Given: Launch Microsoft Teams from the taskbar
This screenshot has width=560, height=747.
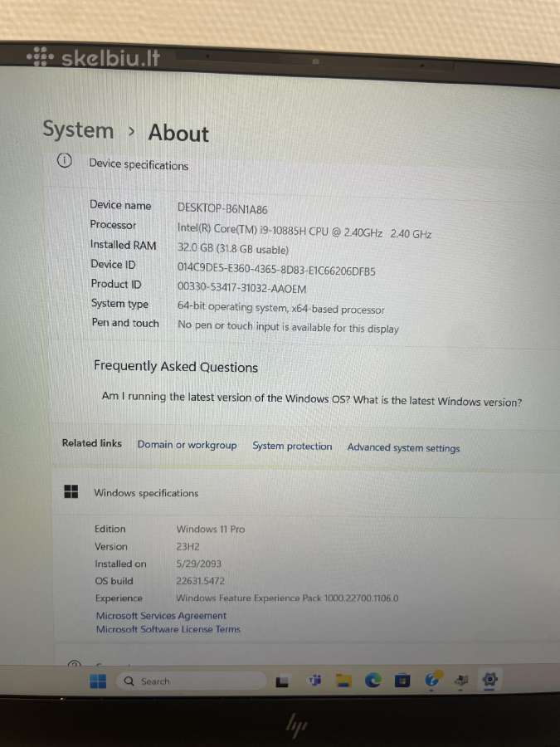Looking at the screenshot, I should tap(314, 681).
